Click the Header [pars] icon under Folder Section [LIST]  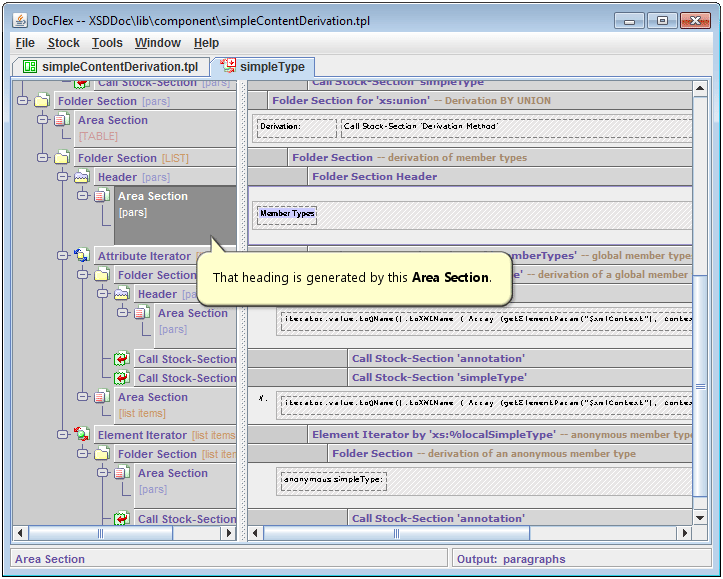(82, 177)
